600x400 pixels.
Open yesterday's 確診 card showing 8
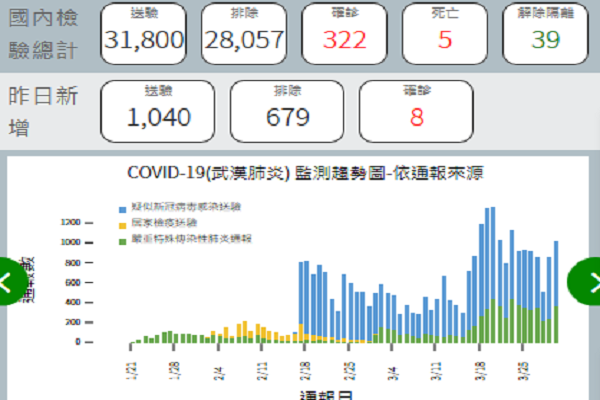416,110
